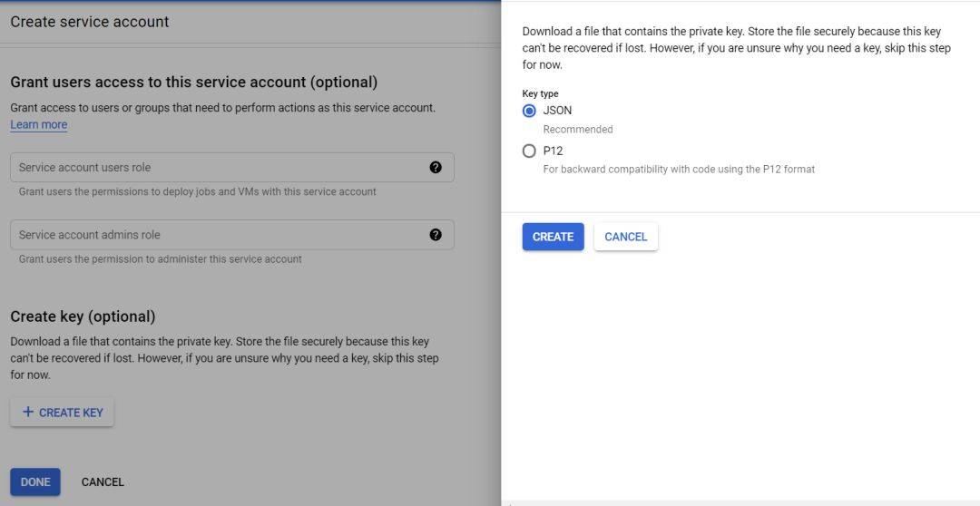Click CANCEL next to the DONE button

103,482
